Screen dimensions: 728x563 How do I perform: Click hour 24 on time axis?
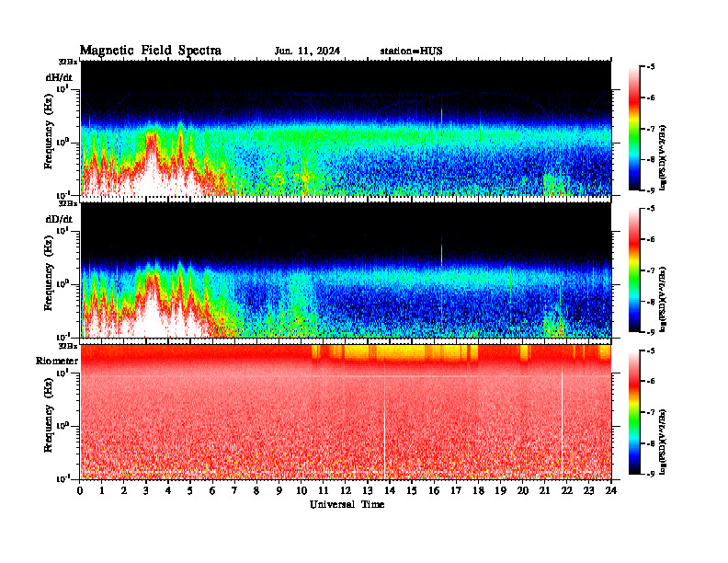pos(611,490)
